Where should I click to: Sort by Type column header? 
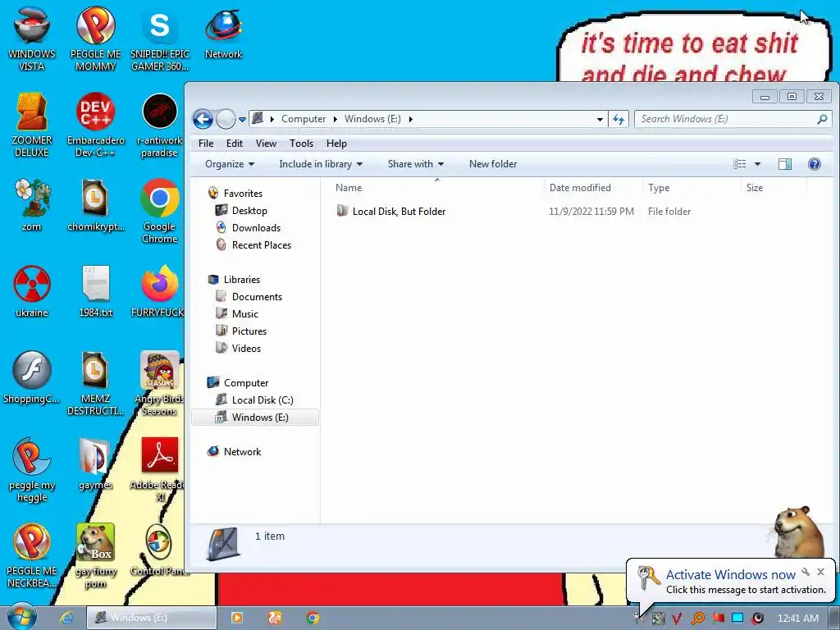(x=692, y=188)
